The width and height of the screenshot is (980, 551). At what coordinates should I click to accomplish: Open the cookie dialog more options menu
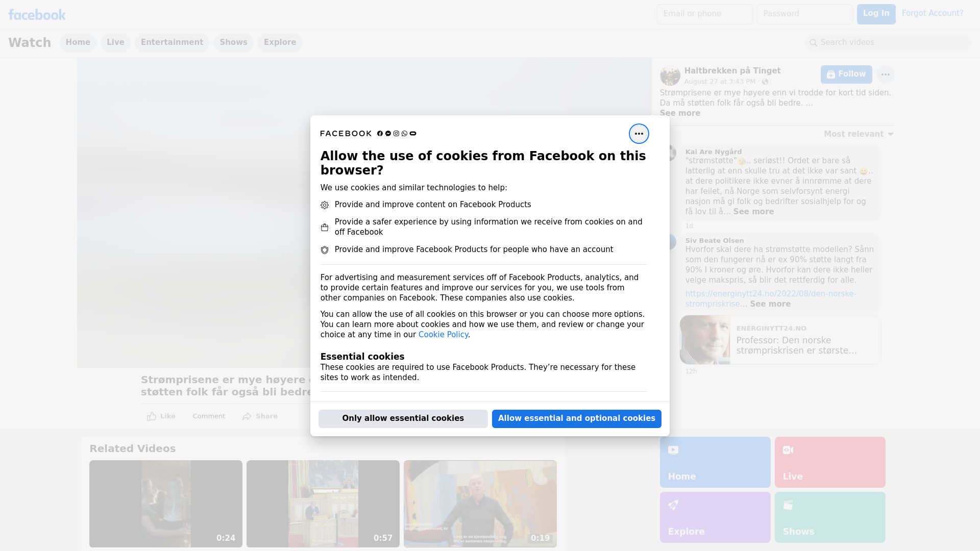click(639, 134)
